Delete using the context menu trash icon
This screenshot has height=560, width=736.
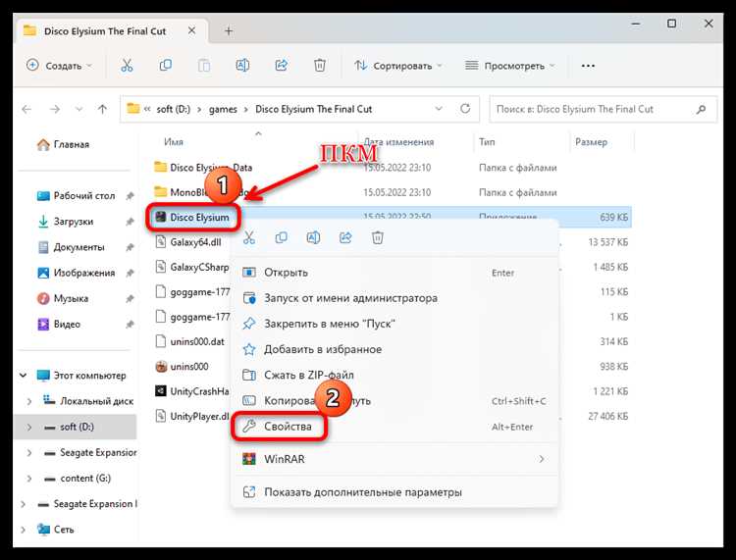coord(378,237)
